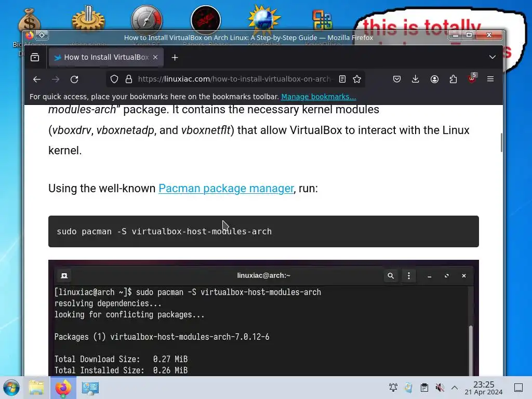Open the Papers Please desktop icon
The image size is (532, 399).
coord(206,20)
